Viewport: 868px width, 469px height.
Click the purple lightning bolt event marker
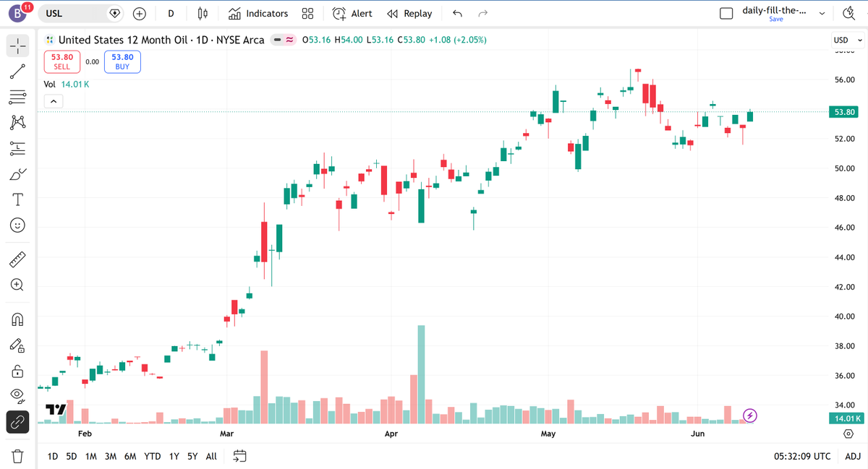pos(751,415)
